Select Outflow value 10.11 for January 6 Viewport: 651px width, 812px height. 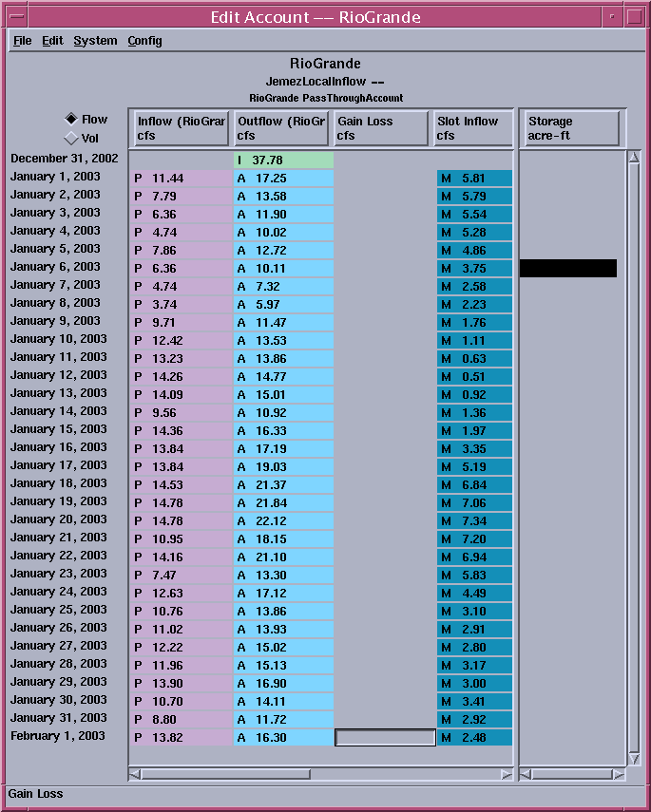pyautogui.click(x=283, y=268)
